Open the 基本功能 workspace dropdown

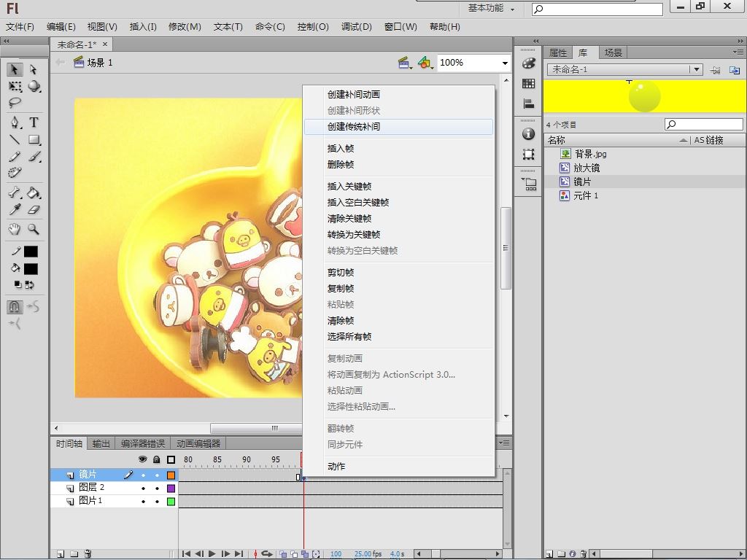[x=492, y=8]
